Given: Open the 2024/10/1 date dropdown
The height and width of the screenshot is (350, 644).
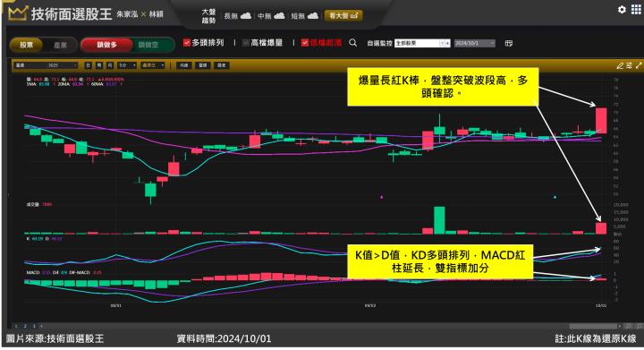Looking at the screenshot, I should pos(474,43).
